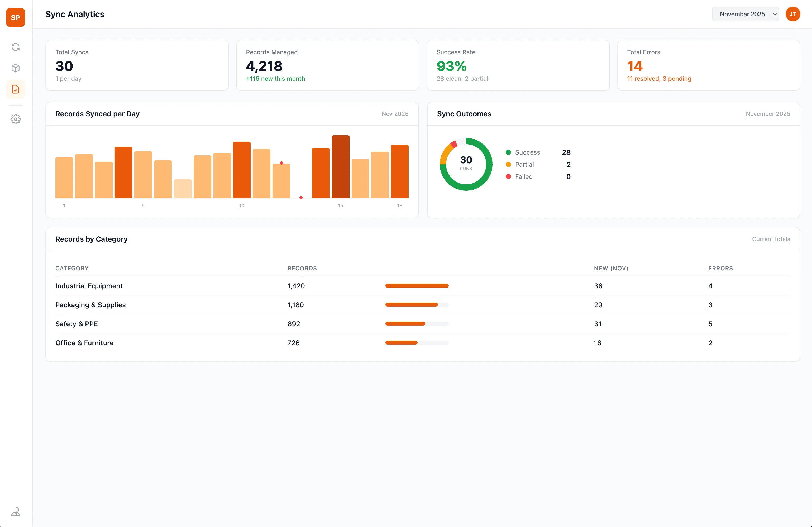Click the Total Syncs card value 30

click(64, 66)
